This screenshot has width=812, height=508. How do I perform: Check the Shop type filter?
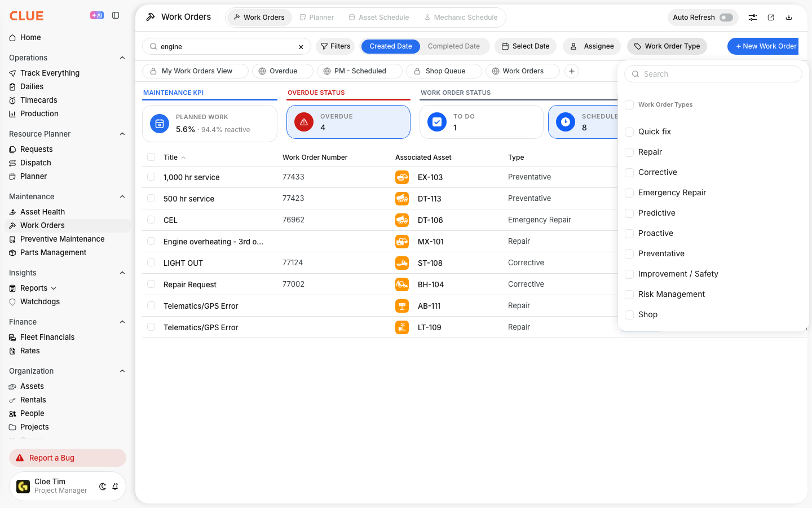[x=629, y=315]
